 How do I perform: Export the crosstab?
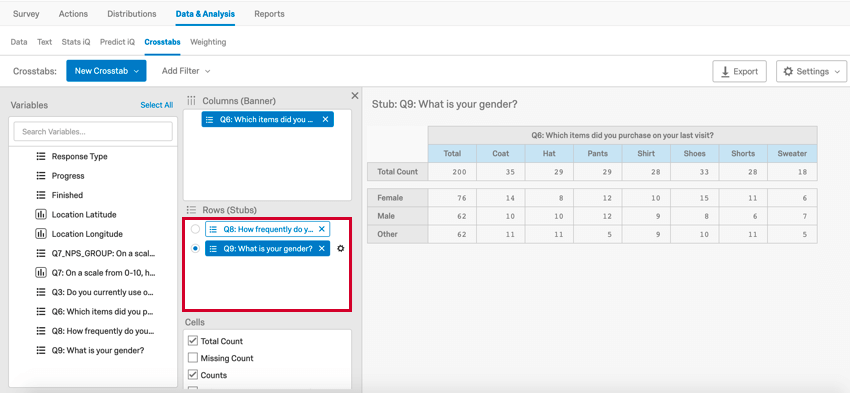click(x=739, y=72)
